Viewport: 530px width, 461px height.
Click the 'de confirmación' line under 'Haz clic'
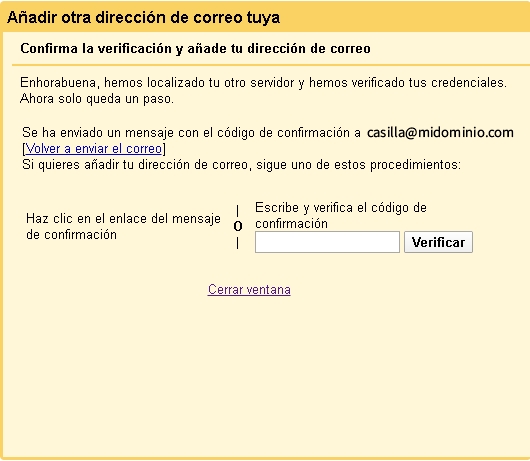coord(71,235)
